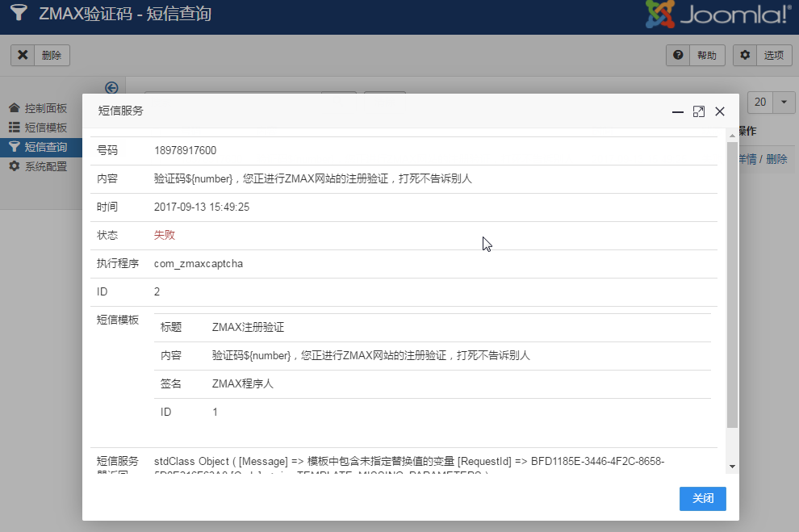The height and width of the screenshot is (532, 799).
Task: Click the home icon beside 控制面板
Action: click(15, 108)
